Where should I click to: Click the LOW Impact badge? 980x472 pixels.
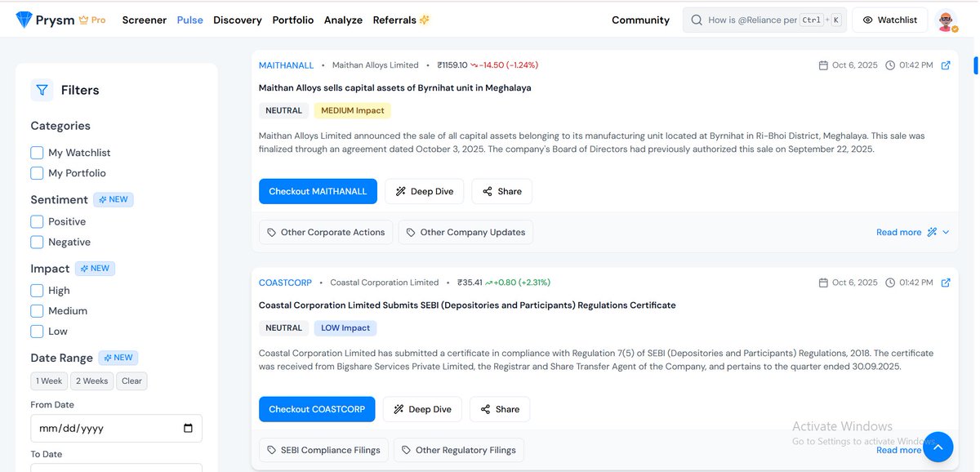click(345, 327)
